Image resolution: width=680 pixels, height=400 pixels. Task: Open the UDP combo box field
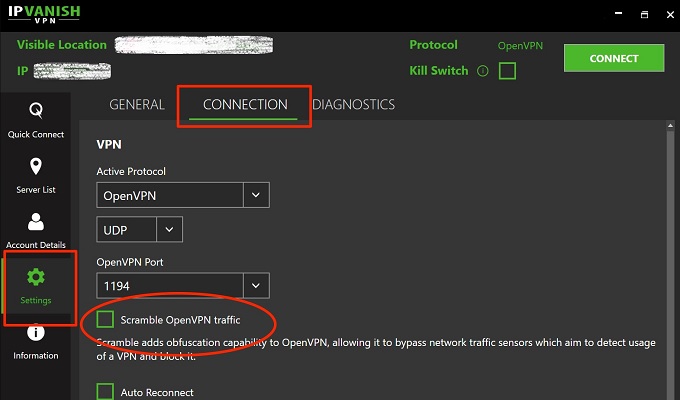coord(140,230)
